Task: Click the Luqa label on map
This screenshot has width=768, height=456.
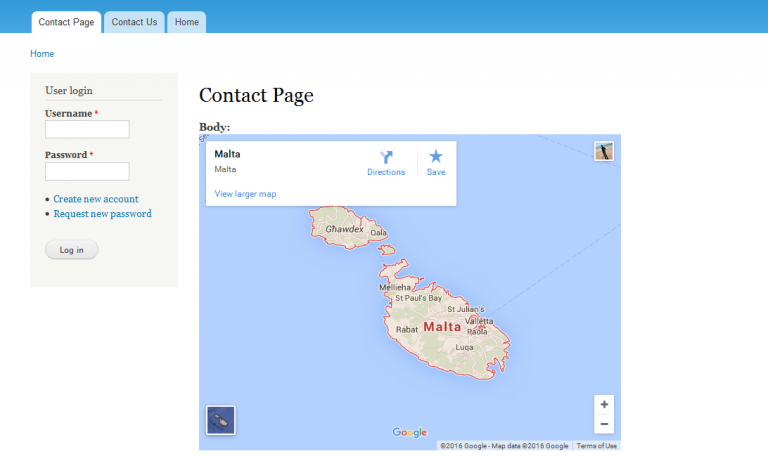Action: pos(464,347)
